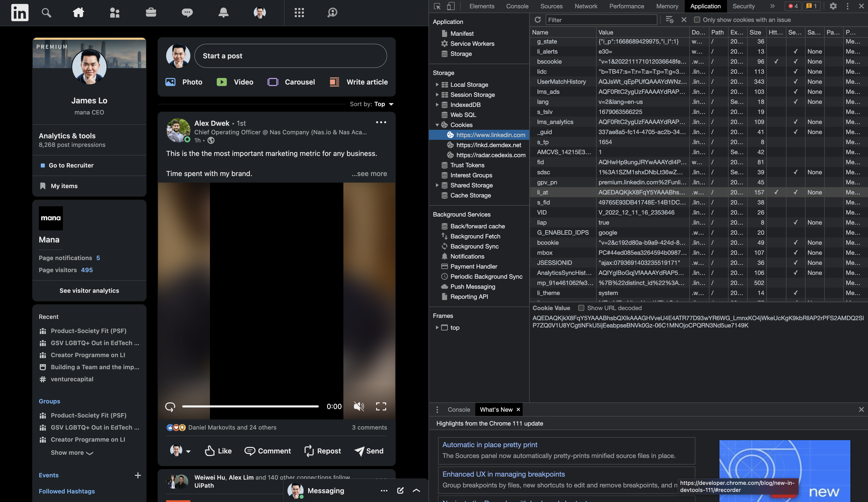Screen dimensions: 868x502
Task: Click ...see more on post text
Action: tap(369, 174)
